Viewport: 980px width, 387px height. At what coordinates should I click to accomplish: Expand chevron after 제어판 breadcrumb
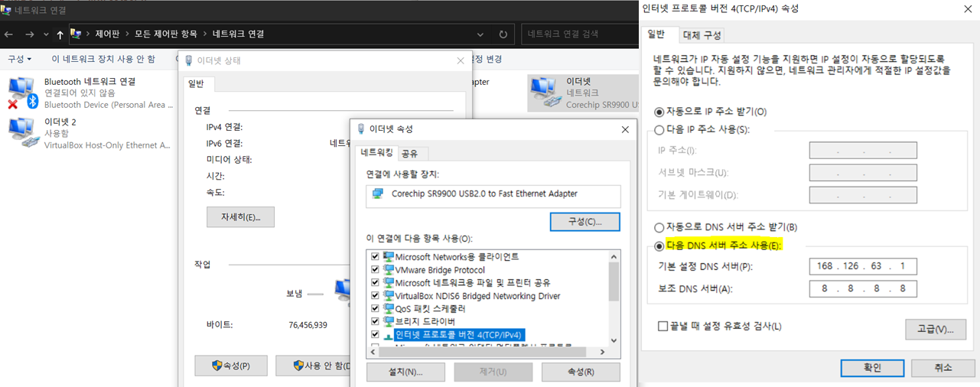tap(127, 34)
